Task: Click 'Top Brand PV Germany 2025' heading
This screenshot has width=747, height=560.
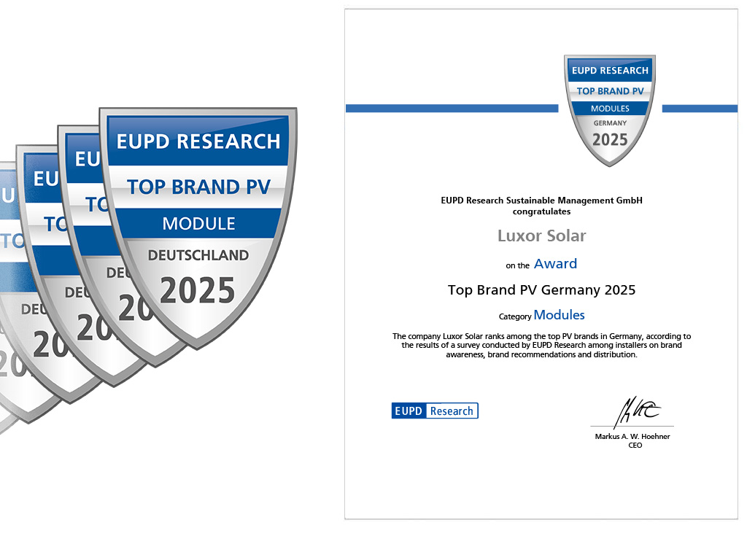Action: [542, 290]
